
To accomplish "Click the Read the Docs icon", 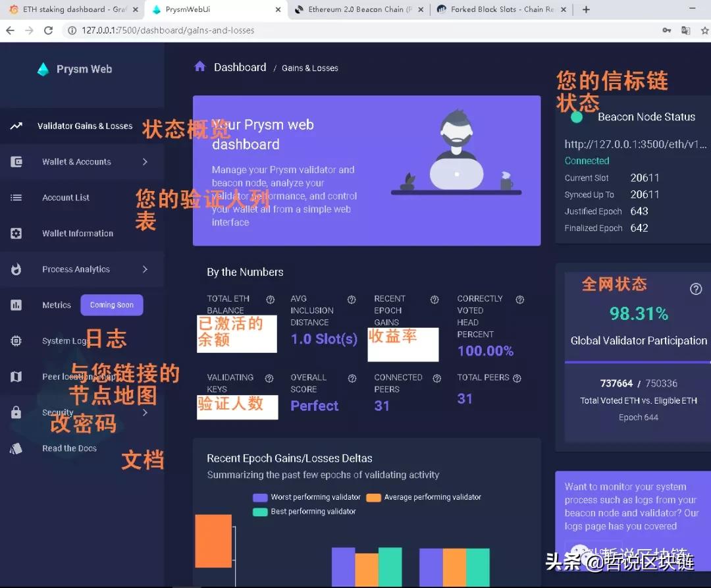I will tap(16, 448).
